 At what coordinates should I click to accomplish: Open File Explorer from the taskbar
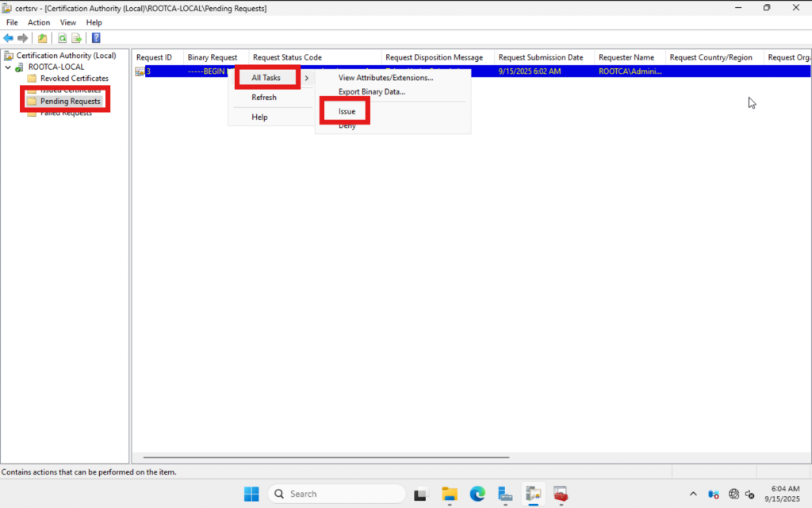click(450, 494)
